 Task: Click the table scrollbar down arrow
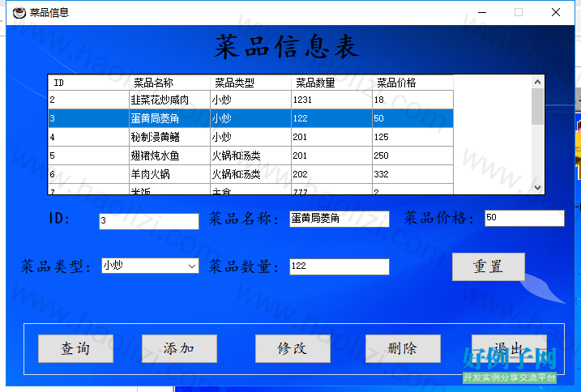tap(537, 187)
